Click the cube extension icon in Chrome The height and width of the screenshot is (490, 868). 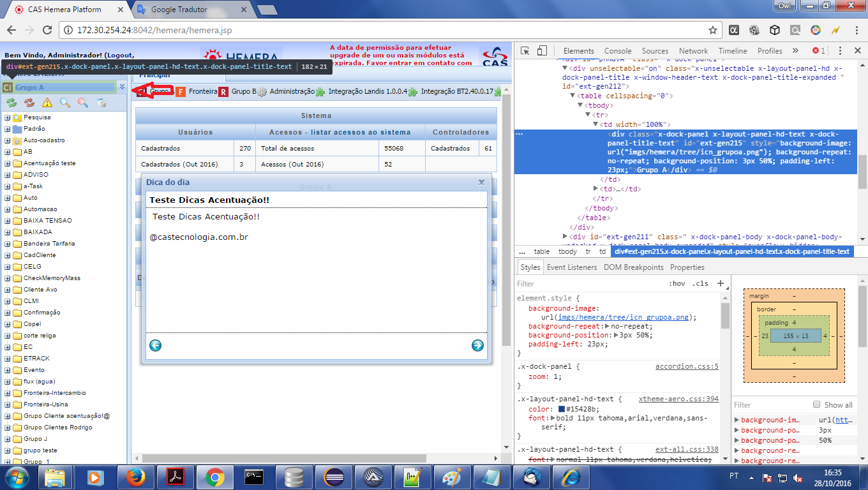[x=775, y=30]
